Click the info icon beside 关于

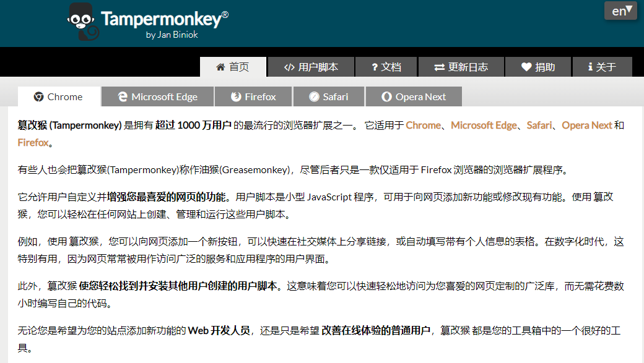click(590, 67)
